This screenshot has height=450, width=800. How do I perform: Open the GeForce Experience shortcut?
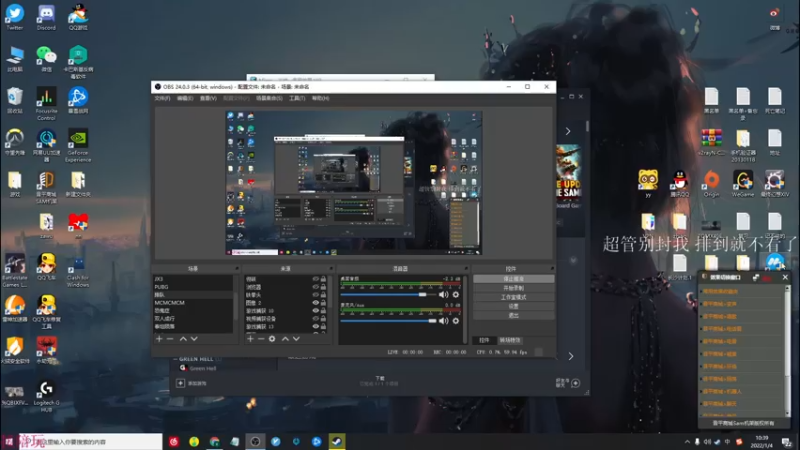[x=78, y=145]
